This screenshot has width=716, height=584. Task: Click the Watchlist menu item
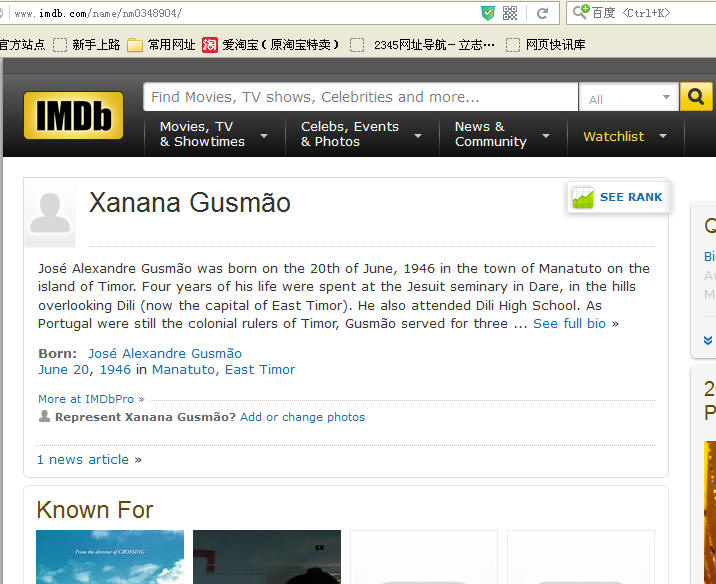[614, 136]
